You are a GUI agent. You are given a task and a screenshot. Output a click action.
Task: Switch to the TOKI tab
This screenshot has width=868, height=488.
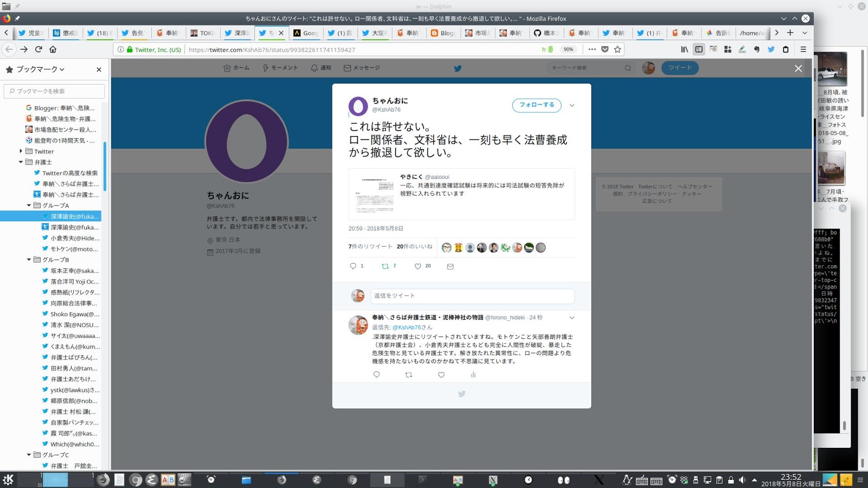click(x=202, y=33)
